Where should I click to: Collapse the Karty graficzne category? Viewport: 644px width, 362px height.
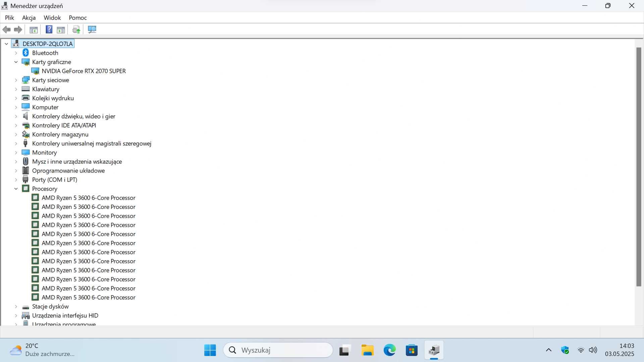click(x=16, y=62)
